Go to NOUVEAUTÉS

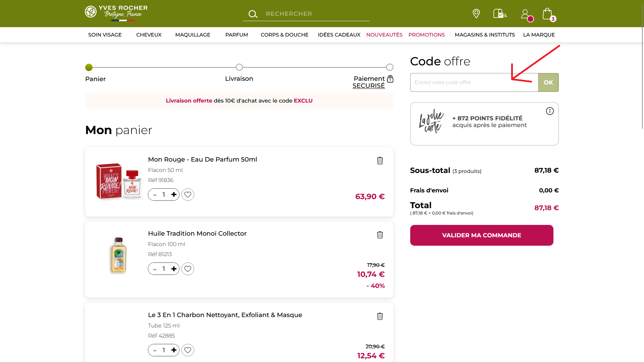click(384, 35)
